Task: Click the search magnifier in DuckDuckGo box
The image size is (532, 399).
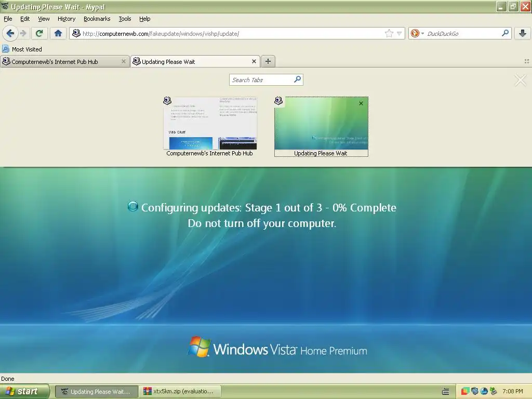Action: 505,33
